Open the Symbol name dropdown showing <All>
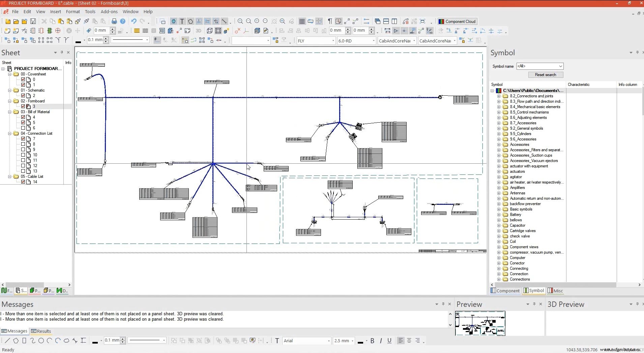 pos(560,66)
